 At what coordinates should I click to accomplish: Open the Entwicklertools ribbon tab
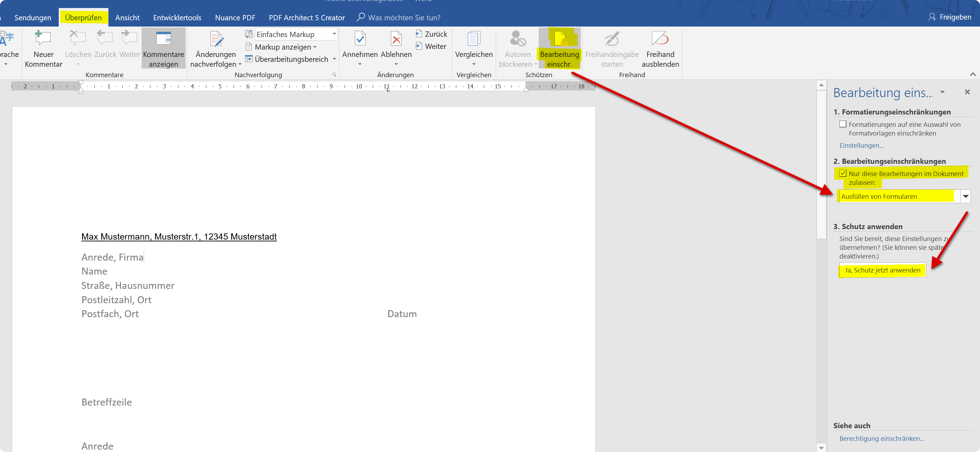click(x=177, y=17)
